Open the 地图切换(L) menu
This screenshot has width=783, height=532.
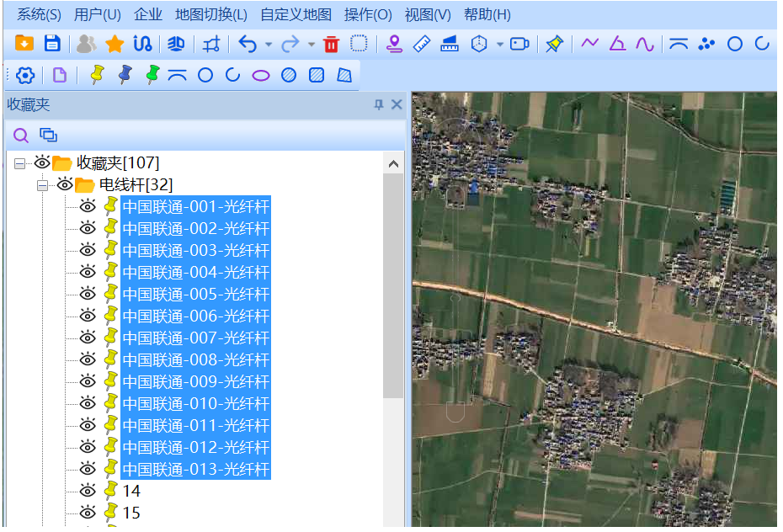point(211,14)
